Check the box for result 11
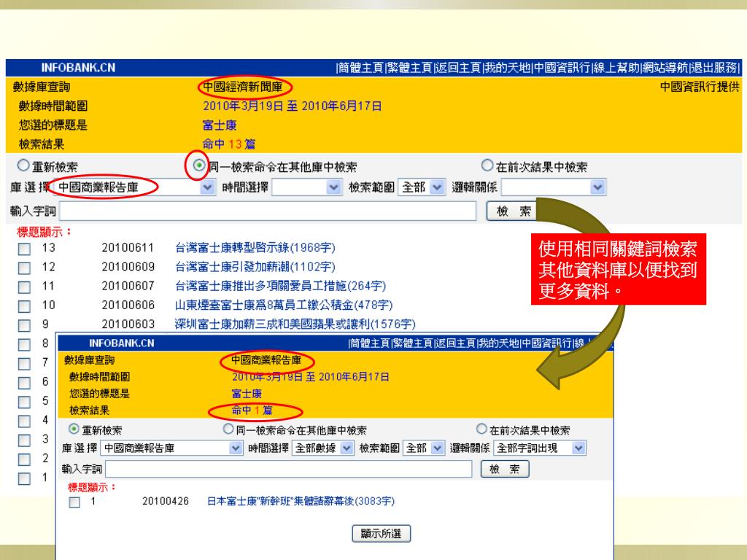This screenshot has height=560, width=747. (x=24, y=287)
